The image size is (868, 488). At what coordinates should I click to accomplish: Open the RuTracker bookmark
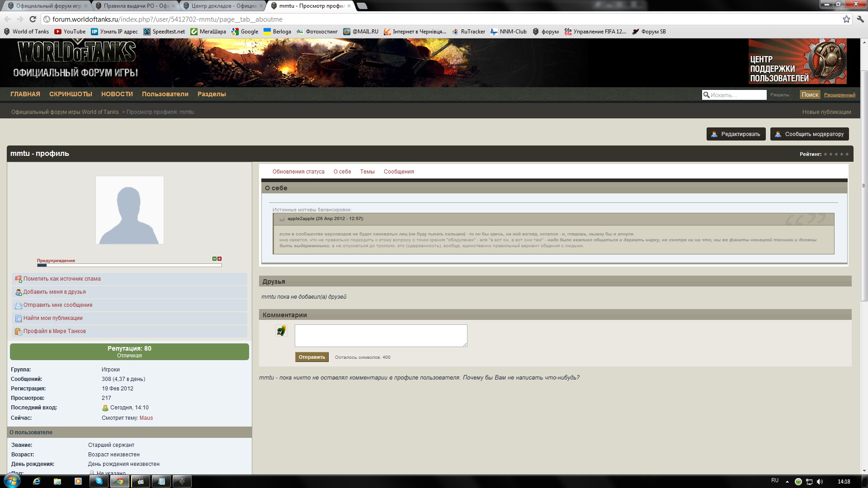coord(468,32)
